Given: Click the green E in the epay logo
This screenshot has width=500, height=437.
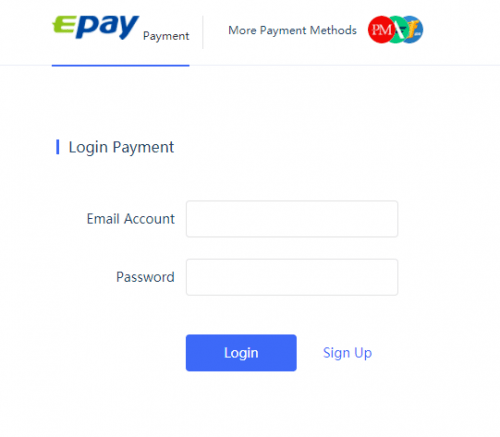Looking at the screenshot, I should (64, 24).
